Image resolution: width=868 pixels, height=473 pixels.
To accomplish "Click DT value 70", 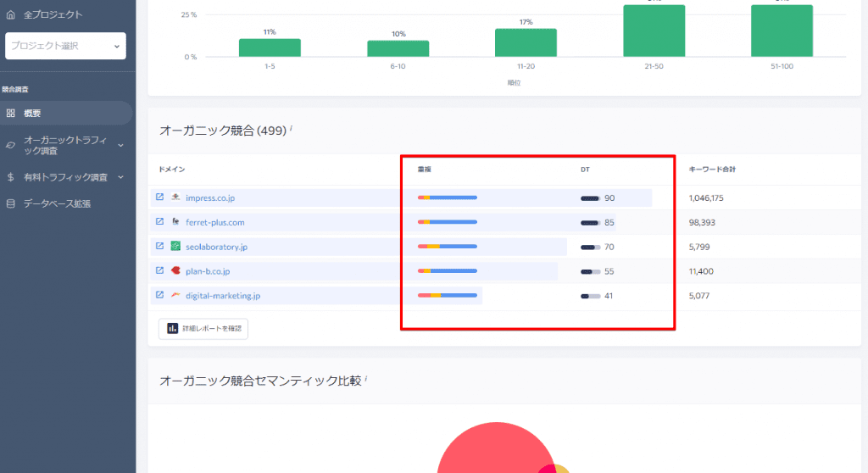I will [609, 247].
